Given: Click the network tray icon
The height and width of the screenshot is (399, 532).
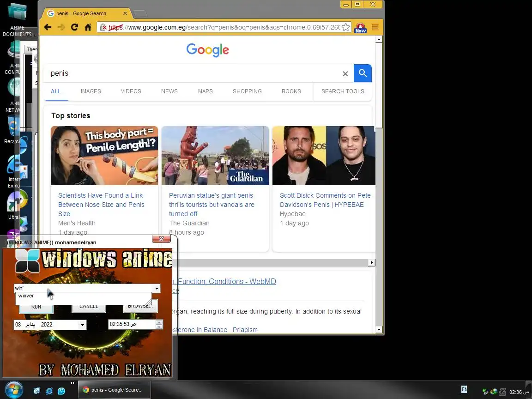Looking at the screenshot, I should [x=502, y=392].
